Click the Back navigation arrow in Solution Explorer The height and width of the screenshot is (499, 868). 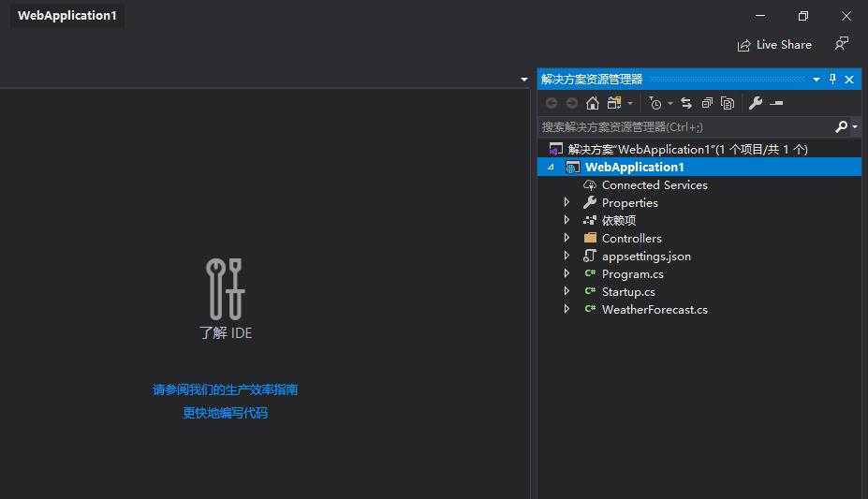click(x=552, y=103)
